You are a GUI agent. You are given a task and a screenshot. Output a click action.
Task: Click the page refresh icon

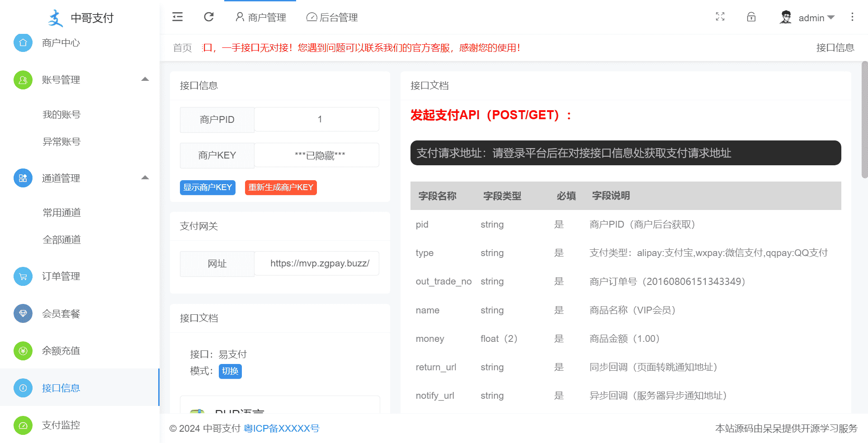pos(208,17)
